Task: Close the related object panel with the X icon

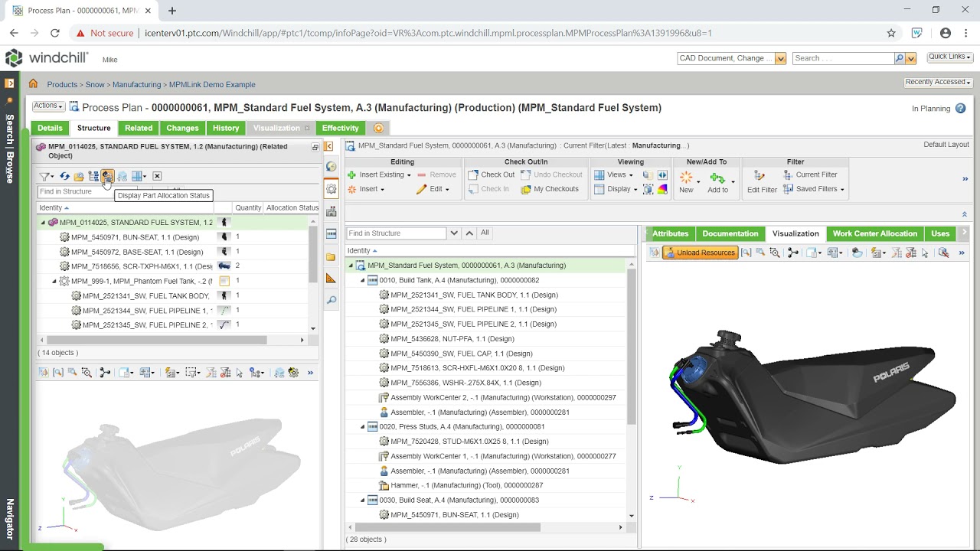Action: [x=157, y=176]
